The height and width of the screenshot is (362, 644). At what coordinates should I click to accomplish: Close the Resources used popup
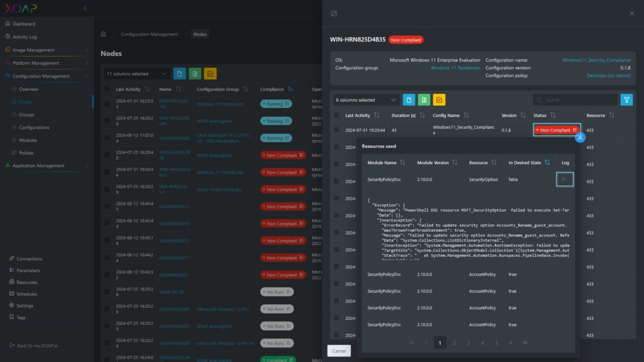[580, 138]
